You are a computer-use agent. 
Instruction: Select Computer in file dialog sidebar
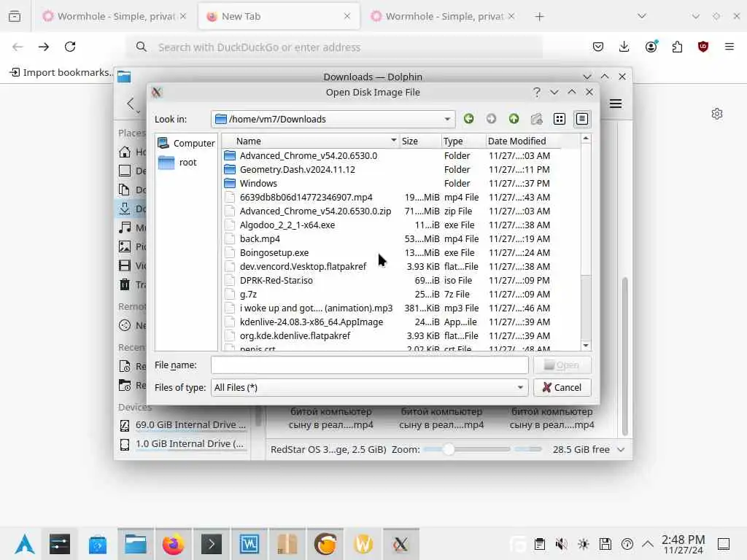tap(186, 143)
